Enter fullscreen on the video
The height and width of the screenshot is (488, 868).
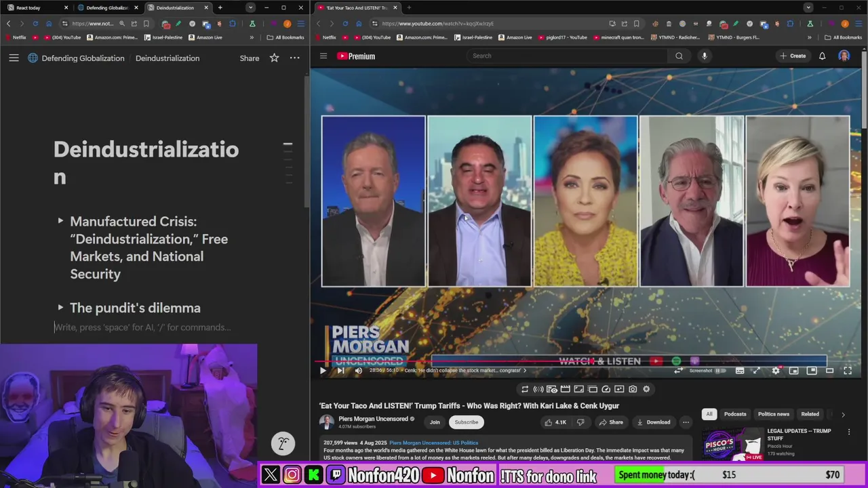pyautogui.click(x=848, y=371)
